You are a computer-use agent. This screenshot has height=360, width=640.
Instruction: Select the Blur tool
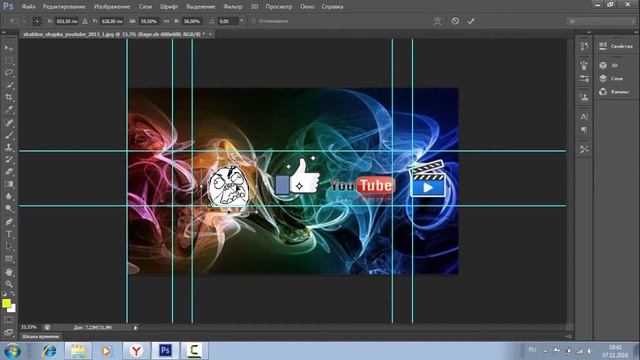point(9,196)
